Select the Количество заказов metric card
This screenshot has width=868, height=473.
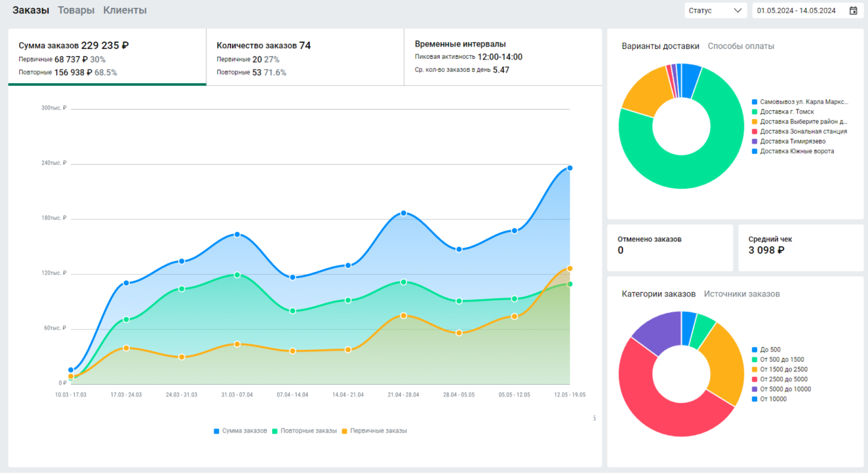point(305,57)
